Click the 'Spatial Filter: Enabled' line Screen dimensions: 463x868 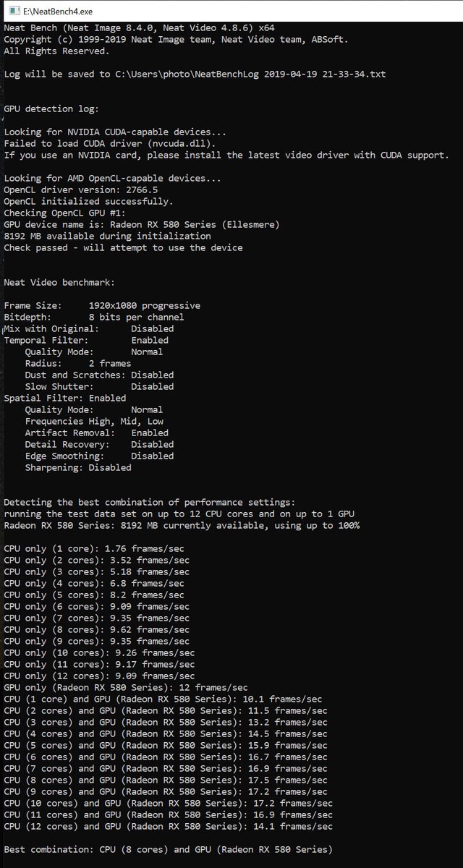(x=65, y=399)
